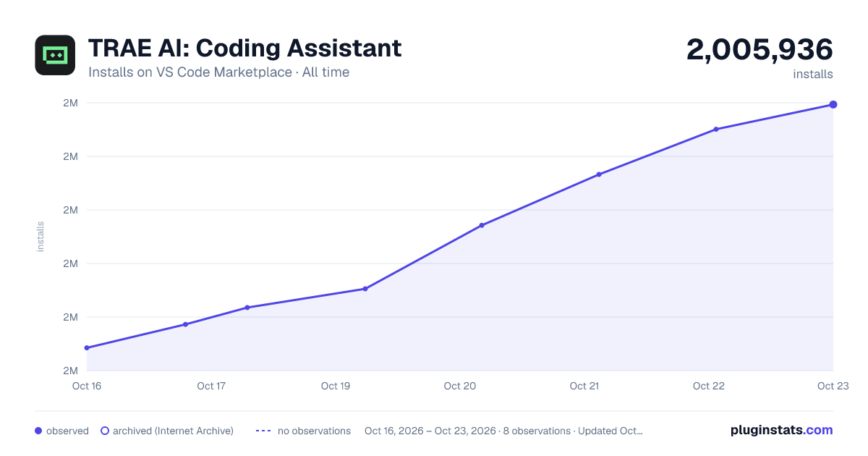Select the first data point at Oct 16
Viewport: 868px width, 456px height.
pos(87,348)
